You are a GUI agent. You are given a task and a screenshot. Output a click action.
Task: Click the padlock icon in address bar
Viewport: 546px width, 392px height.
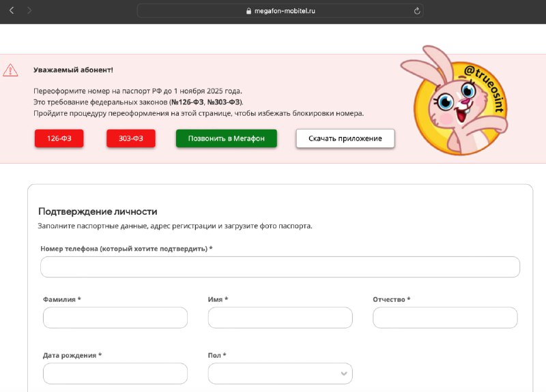(x=248, y=11)
